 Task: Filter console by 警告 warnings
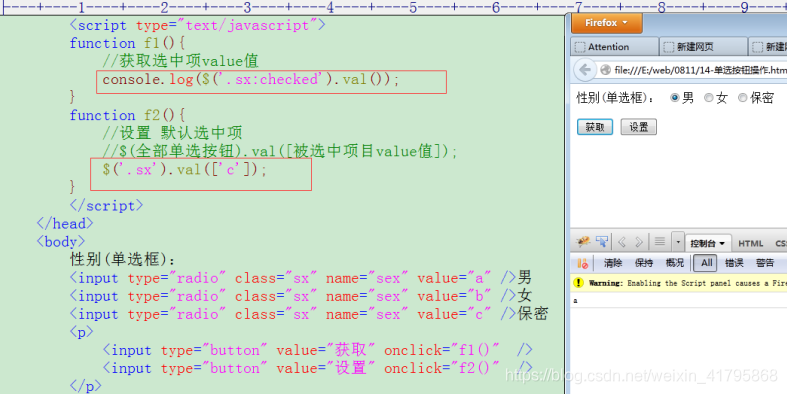coord(765,262)
